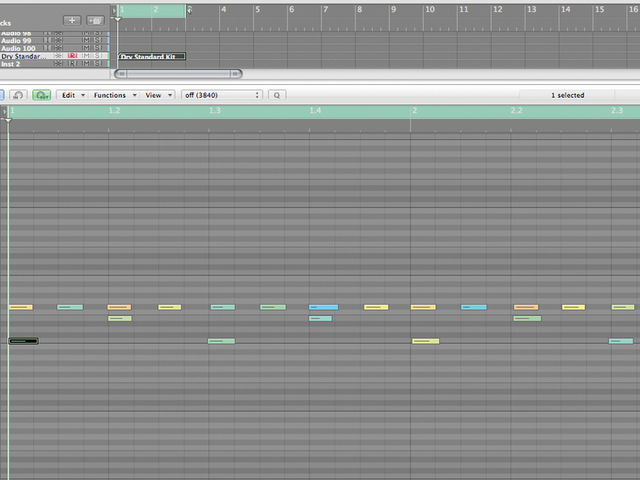Viewport: 640px width, 480px height.
Task: Click the arrange horizontal scrollbar thumb
Action: coord(178,74)
